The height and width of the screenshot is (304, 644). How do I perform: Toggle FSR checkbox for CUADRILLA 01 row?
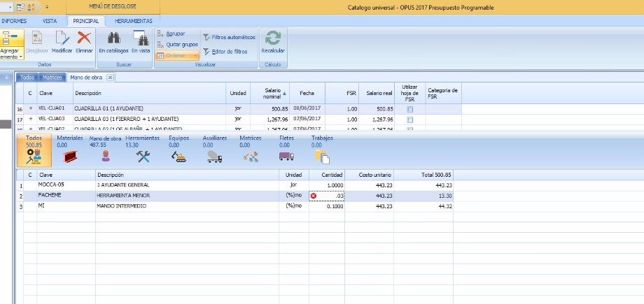click(409, 109)
